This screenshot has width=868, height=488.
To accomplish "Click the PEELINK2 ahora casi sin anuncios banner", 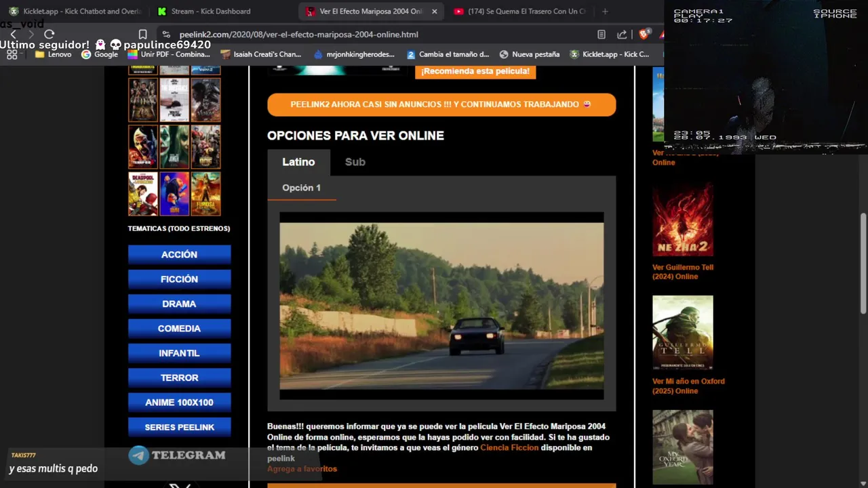I will click(x=441, y=104).
